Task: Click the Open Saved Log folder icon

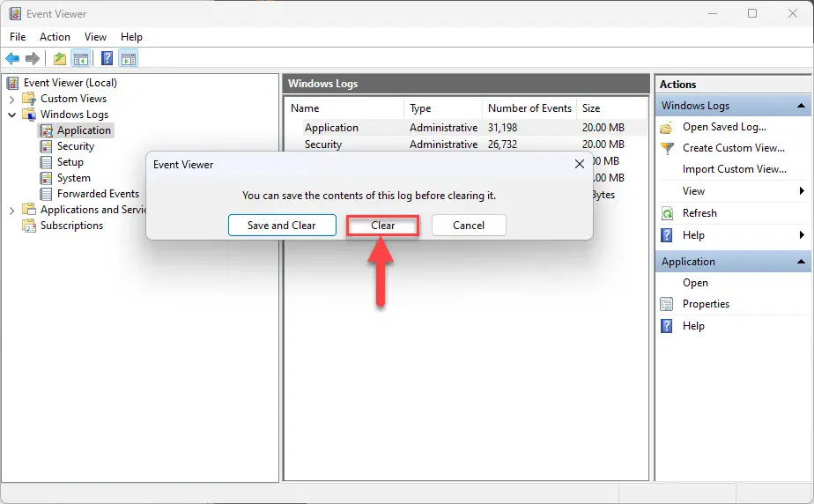Action: pyautogui.click(x=667, y=128)
